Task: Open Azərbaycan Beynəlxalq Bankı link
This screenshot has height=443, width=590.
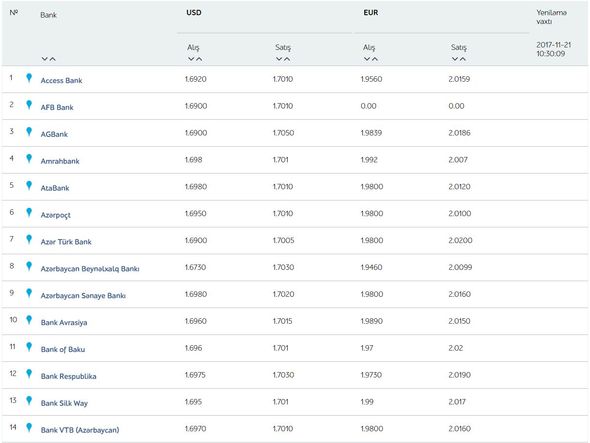Action: point(90,269)
